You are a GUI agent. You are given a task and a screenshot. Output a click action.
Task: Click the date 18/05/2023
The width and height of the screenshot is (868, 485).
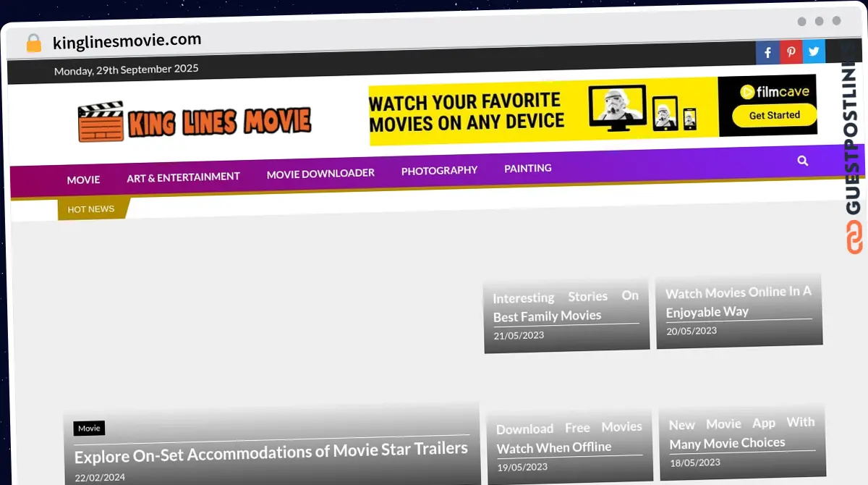pyautogui.click(x=695, y=463)
